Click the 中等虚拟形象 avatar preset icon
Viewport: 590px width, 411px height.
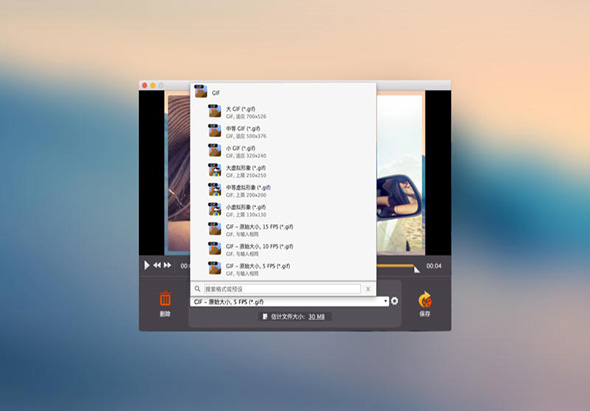pyautogui.click(x=214, y=190)
